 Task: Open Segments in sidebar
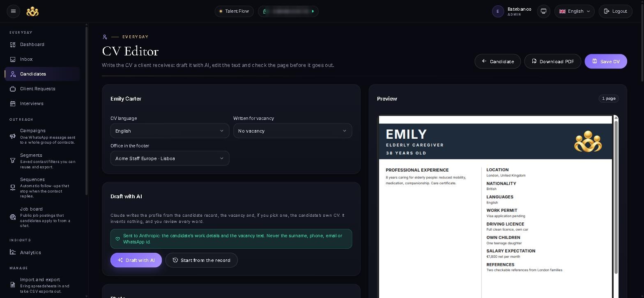(x=42, y=161)
